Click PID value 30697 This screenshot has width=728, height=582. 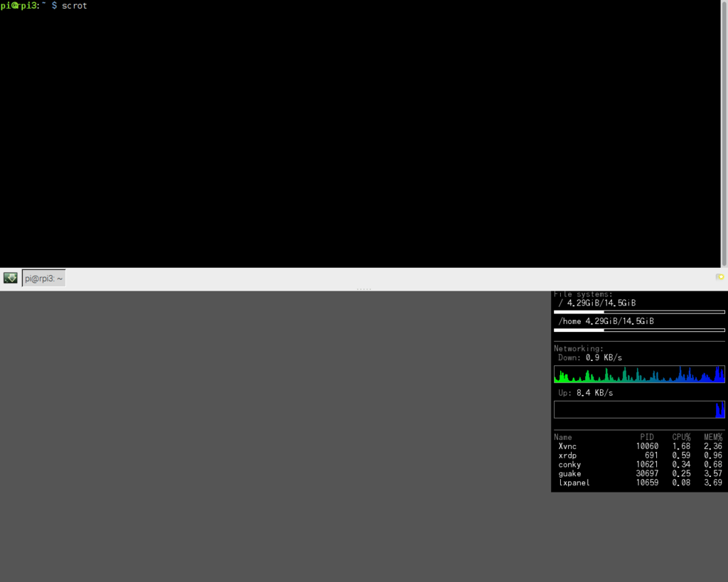pos(647,473)
